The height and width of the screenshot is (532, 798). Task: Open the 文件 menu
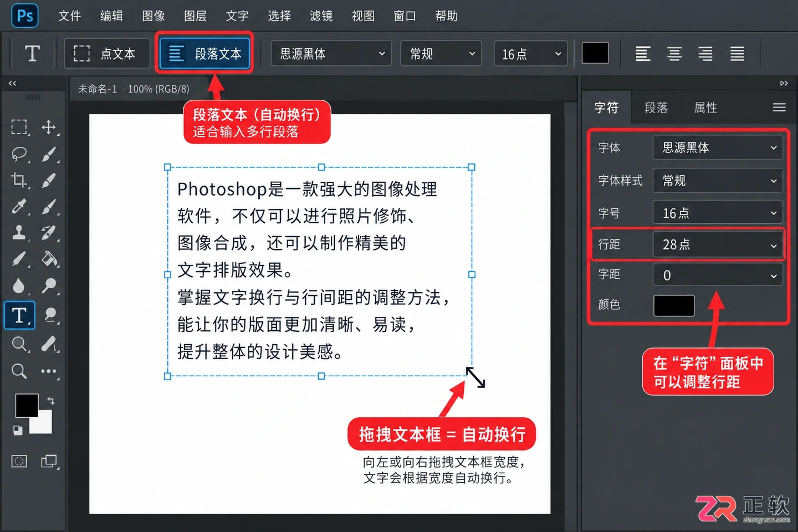70,16
